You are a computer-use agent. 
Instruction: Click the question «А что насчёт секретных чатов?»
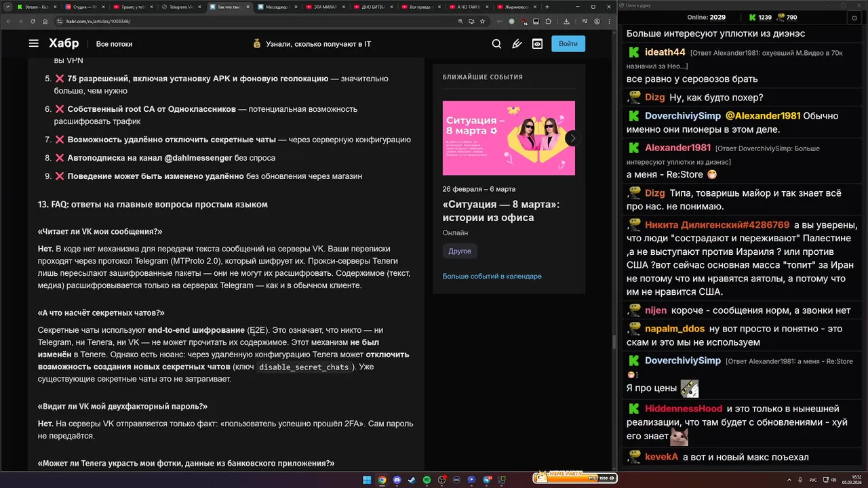pyautogui.click(x=101, y=313)
